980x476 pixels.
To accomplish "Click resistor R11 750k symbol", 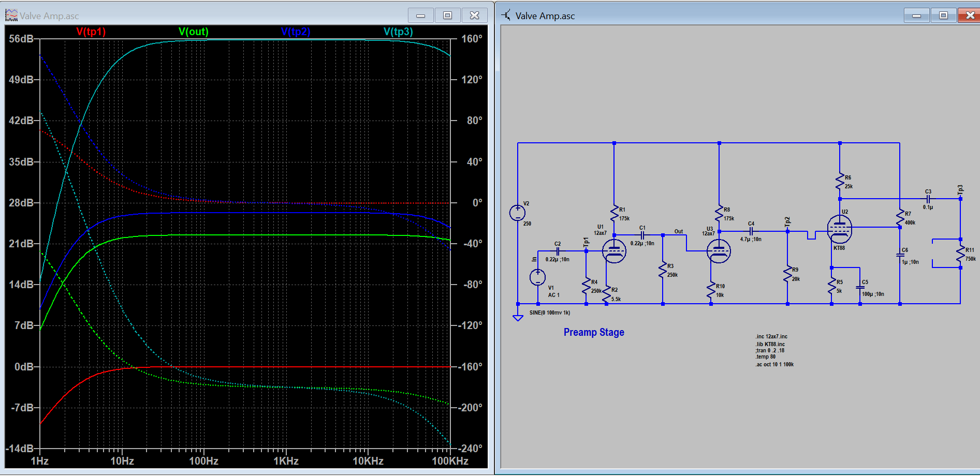I will 961,254.
